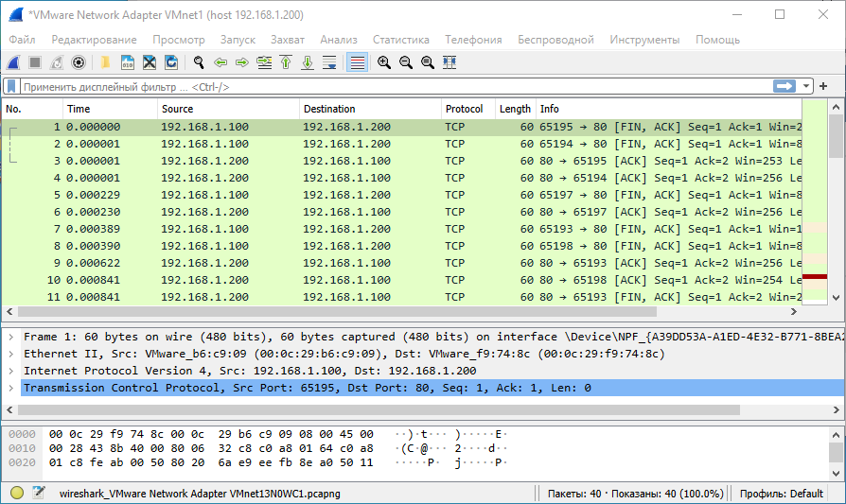Jump to the last packet
The height and width of the screenshot is (504, 846).
pos(308,62)
